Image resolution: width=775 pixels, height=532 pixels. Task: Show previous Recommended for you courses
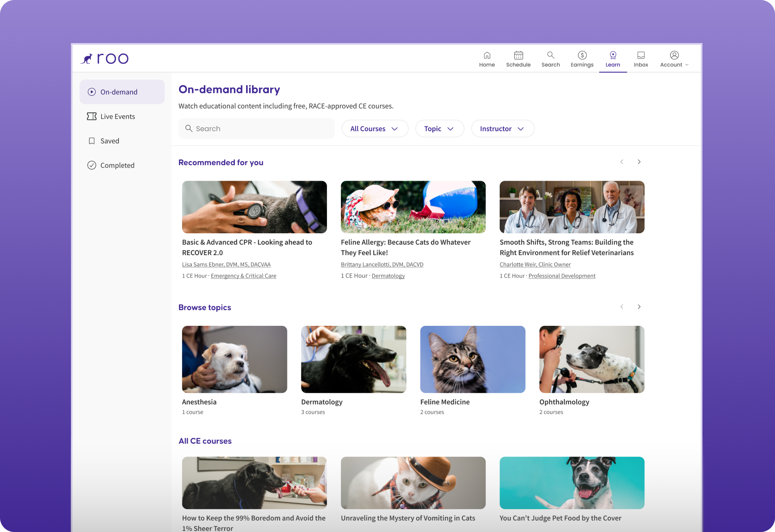coord(622,162)
